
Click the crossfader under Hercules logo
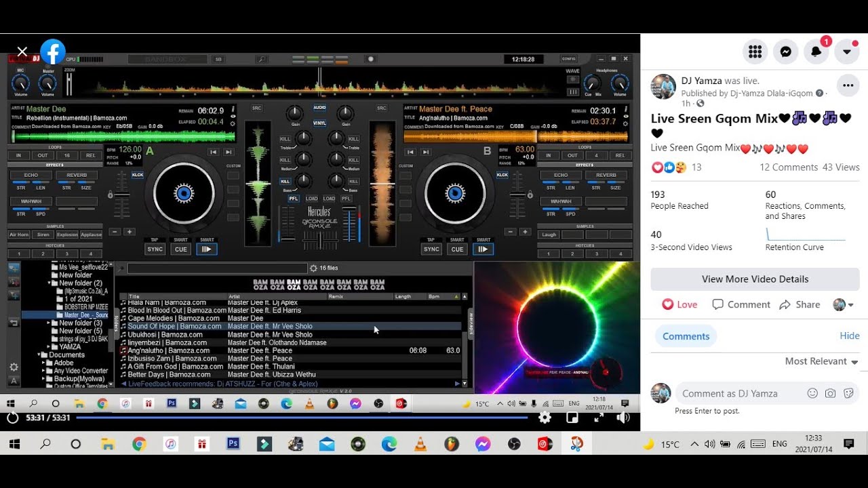319,239
